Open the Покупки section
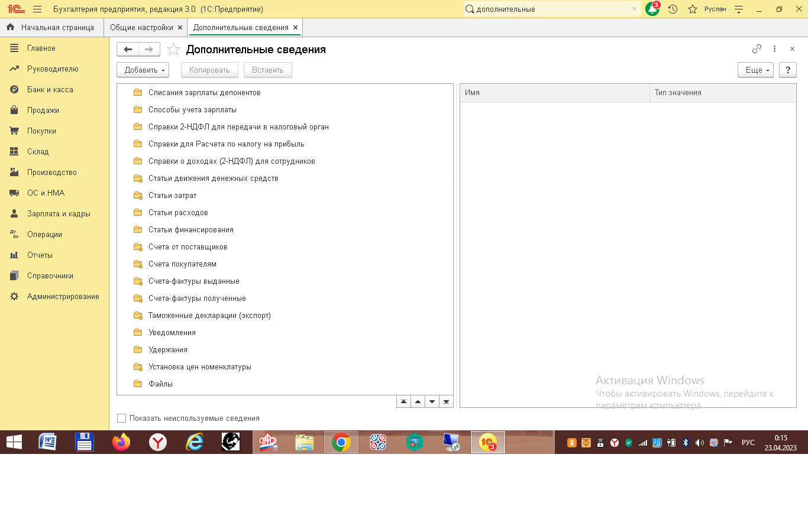This screenshot has height=532, width=808. (41, 131)
